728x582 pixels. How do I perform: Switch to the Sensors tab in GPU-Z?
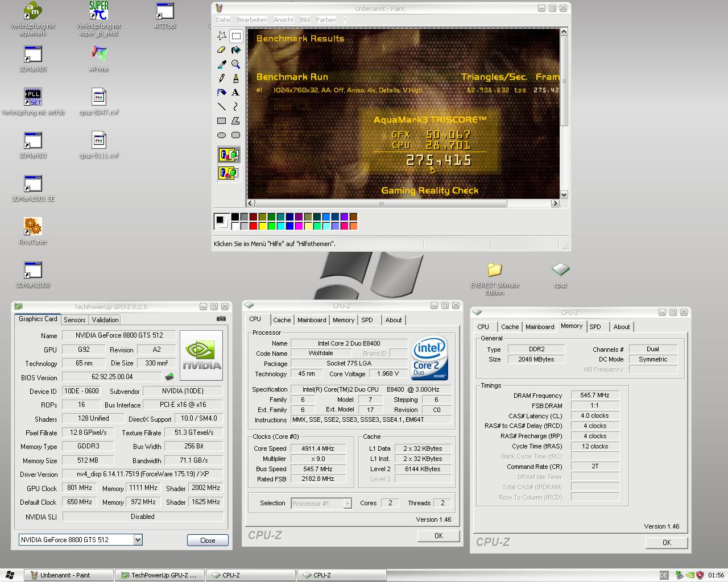tap(75, 320)
